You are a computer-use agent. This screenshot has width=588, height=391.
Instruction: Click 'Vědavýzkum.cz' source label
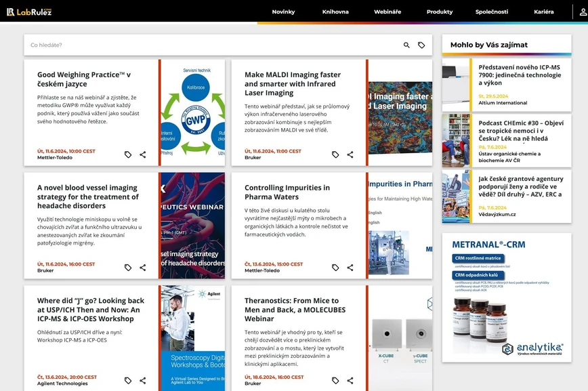[x=497, y=215]
